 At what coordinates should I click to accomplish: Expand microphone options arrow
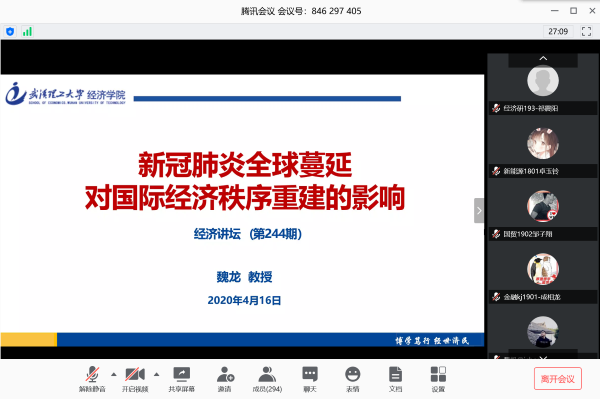(114, 374)
